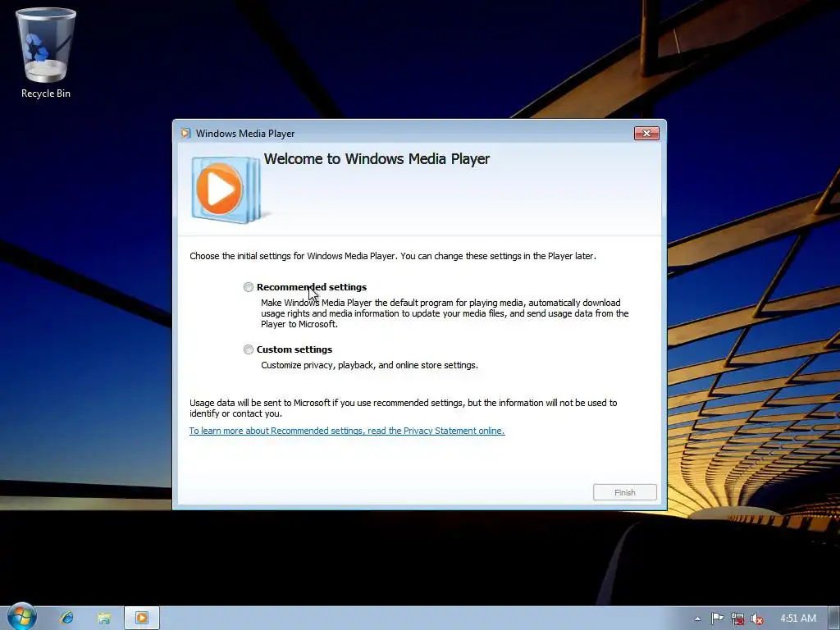The height and width of the screenshot is (630, 840).
Task: Show hidden icons in the system tray
Action: pos(697,619)
